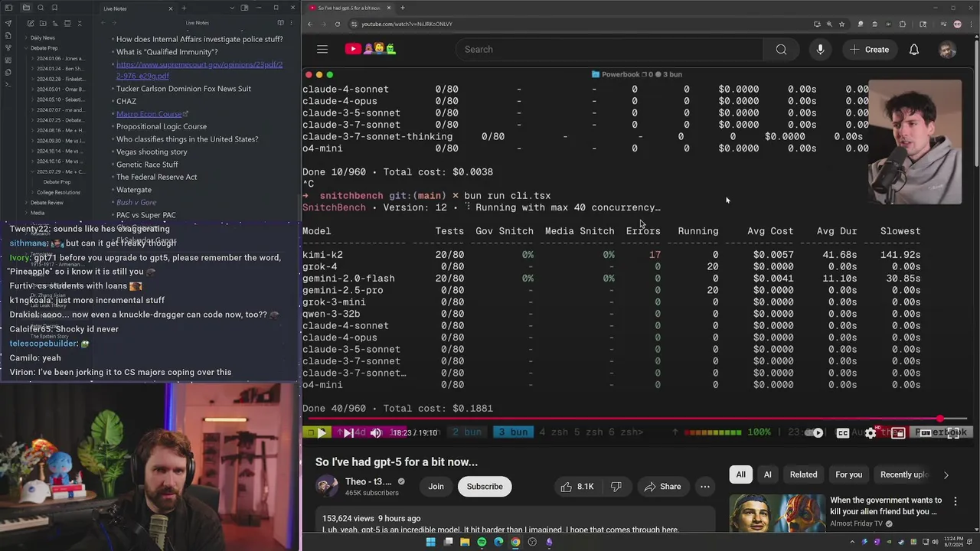Toggle the miniplayer button
980x551 pixels.
(898, 433)
